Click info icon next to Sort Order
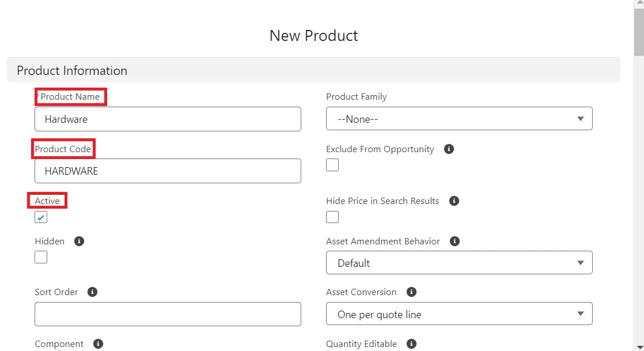The height and width of the screenshot is (351, 644). point(92,292)
